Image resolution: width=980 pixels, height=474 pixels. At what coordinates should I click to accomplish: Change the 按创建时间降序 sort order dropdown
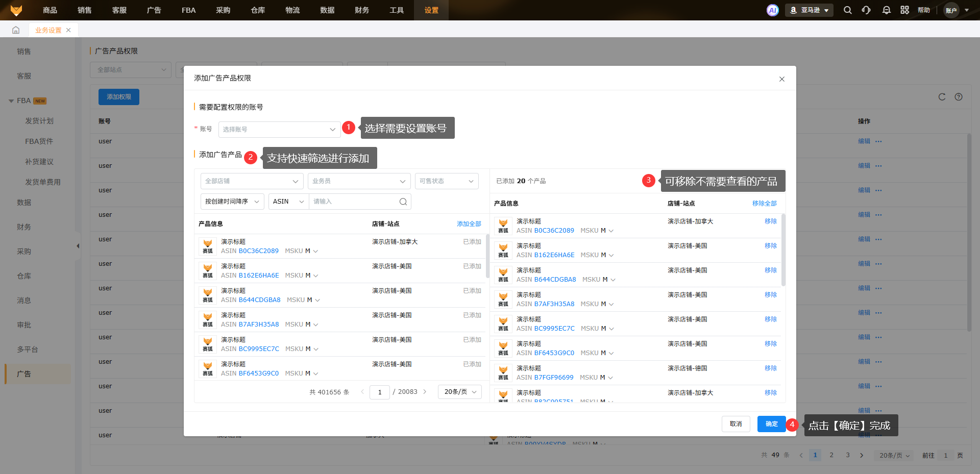(x=232, y=202)
